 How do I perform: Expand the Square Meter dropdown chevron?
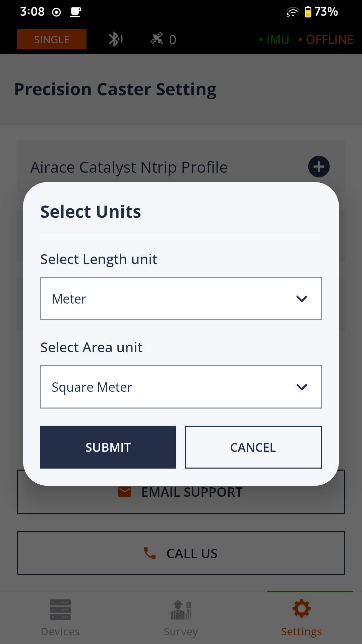[302, 387]
